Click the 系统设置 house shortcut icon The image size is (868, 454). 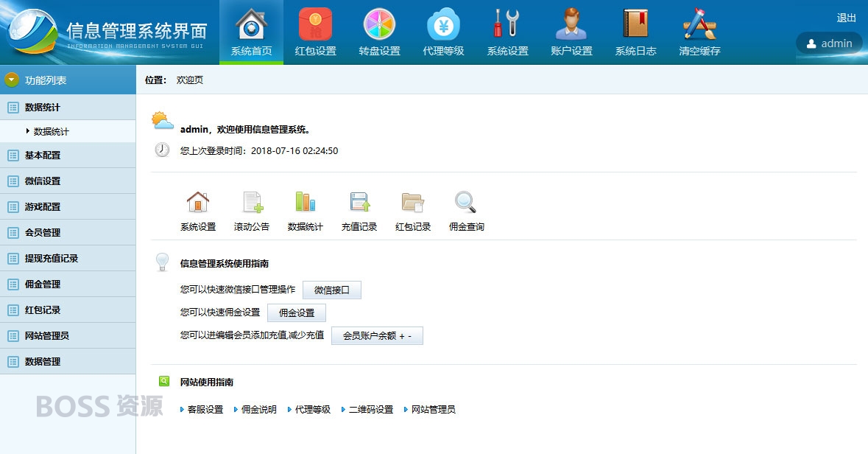pyautogui.click(x=197, y=202)
